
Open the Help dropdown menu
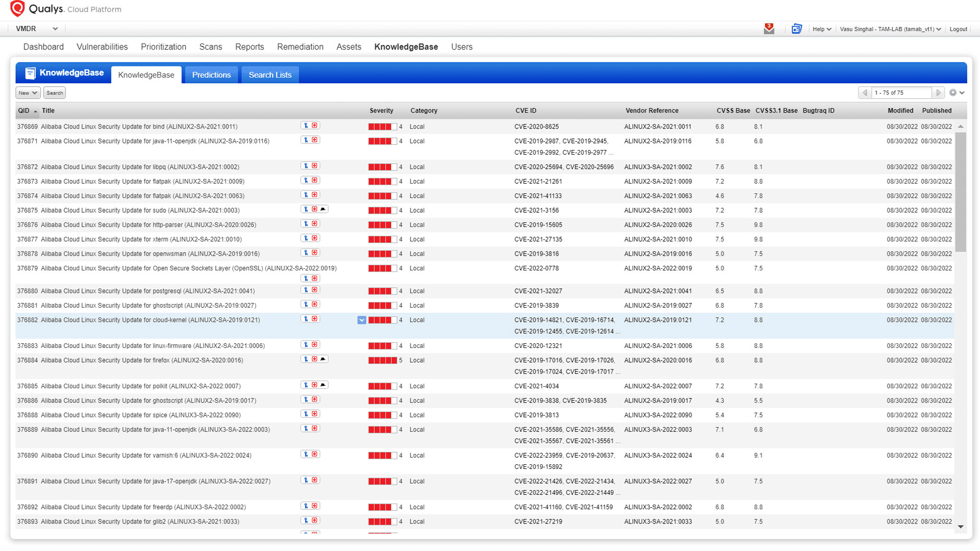(821, 29)
